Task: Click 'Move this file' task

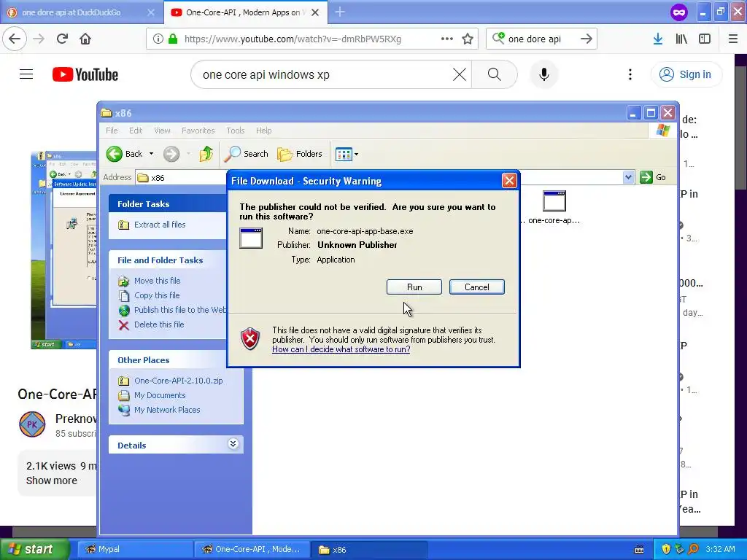Action: [x=158, y=281]
